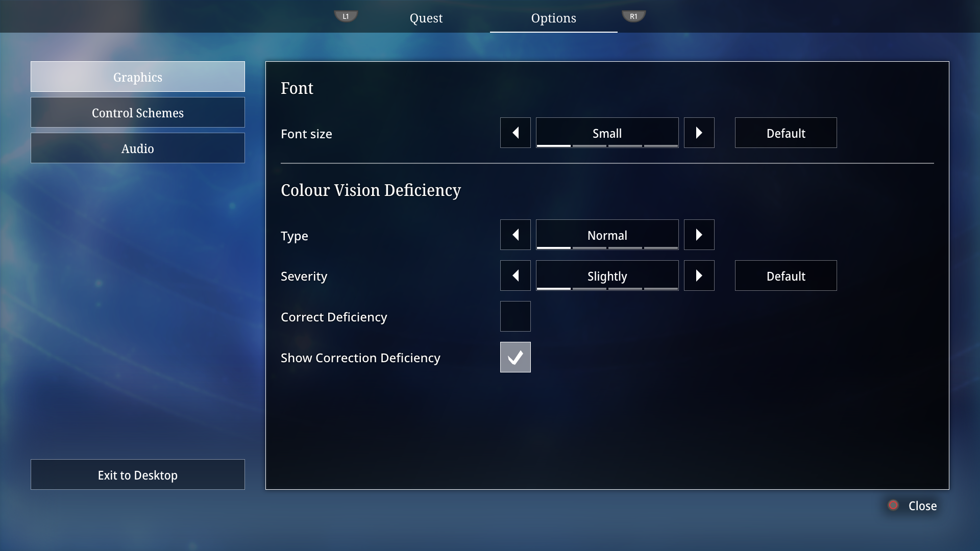Click the left arrow for Font size

[516, 133]
